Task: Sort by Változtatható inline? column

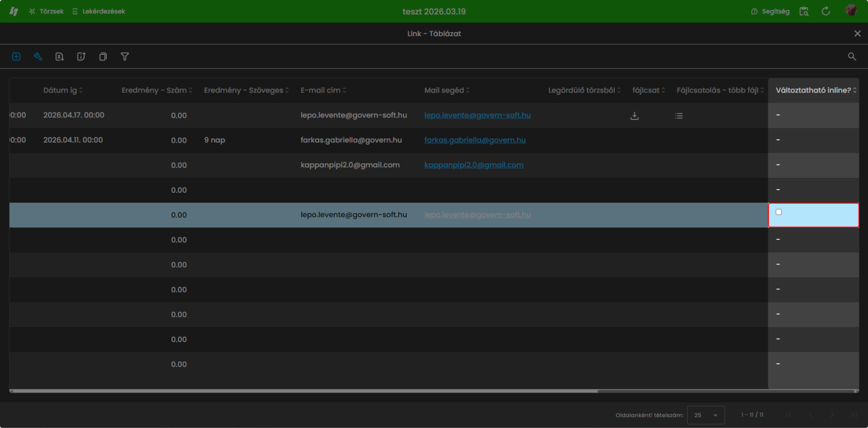Action: tap(816, 90)
